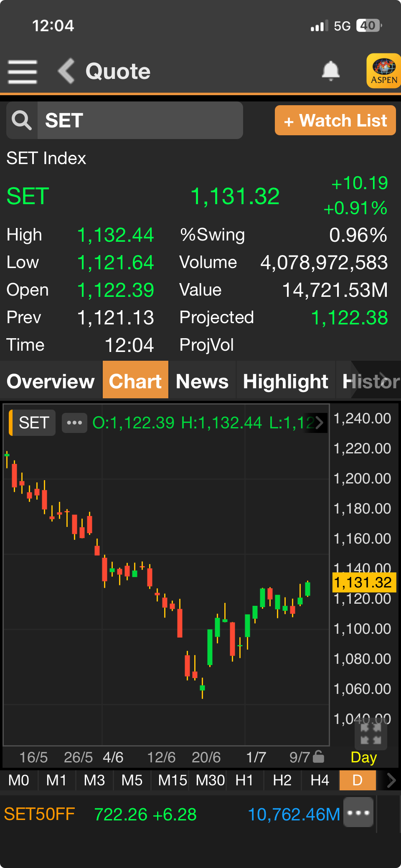Select the H1 timeframe
Viewport: 401px width, 868px height.
tap(244, 780)
